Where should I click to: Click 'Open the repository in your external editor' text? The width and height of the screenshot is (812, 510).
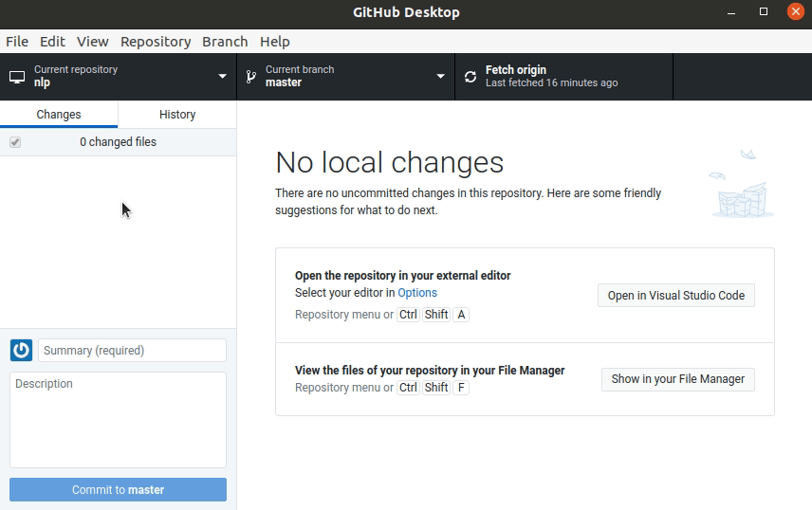(x=403, y=276)
